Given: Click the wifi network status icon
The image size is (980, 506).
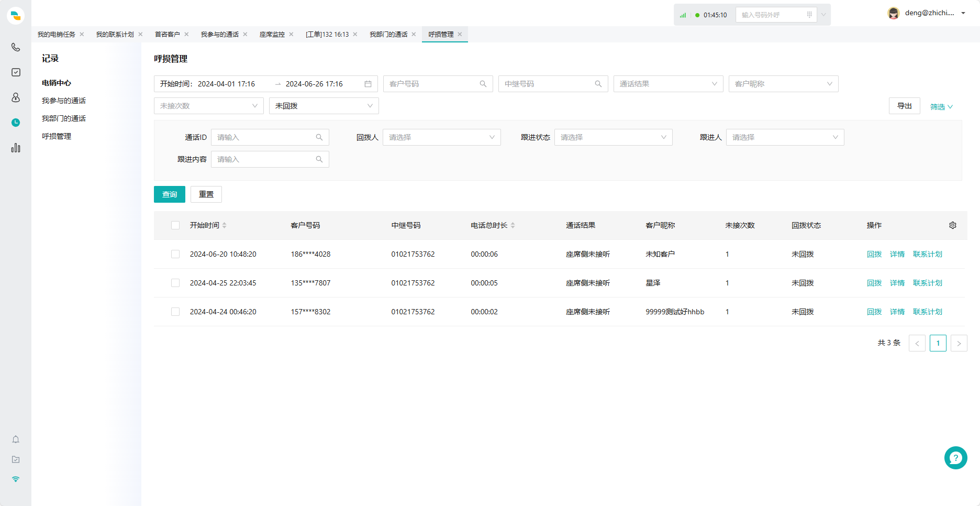Looking at the screenshot, I should (x=16, y=479).
